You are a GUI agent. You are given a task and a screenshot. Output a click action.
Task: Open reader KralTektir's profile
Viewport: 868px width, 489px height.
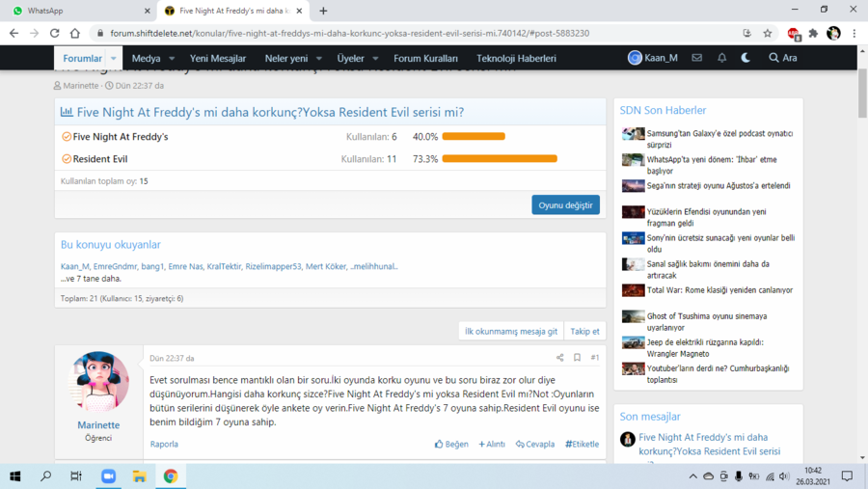tap(224, 266)
